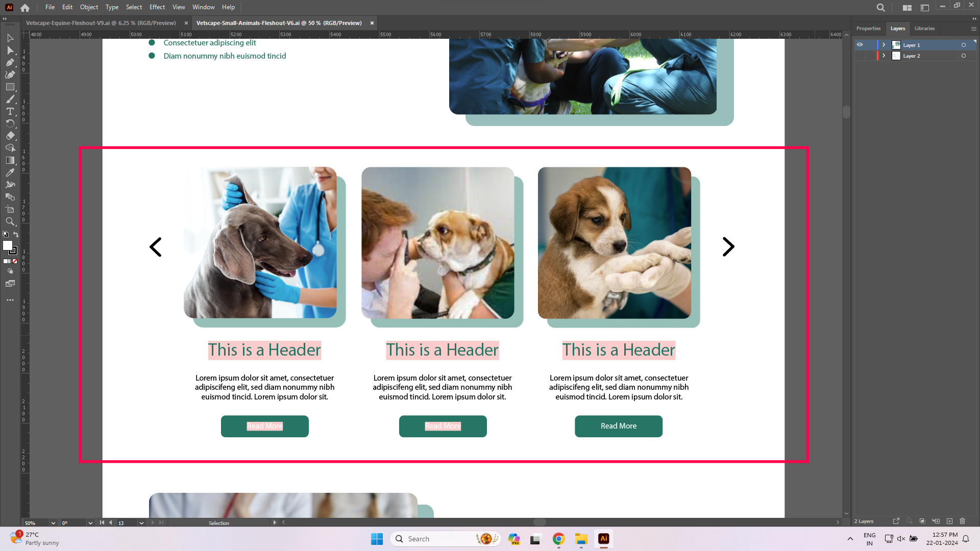Select the Eraser tool

click(10, 136)
